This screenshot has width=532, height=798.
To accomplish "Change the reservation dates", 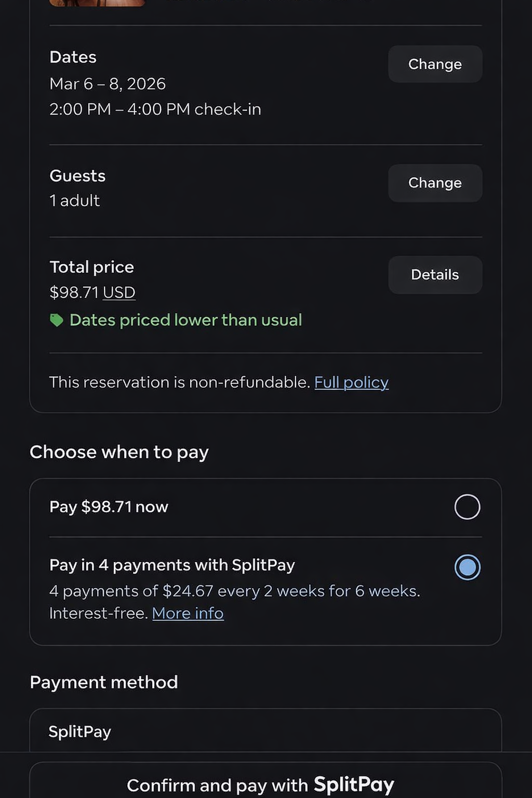I will [435, 64].
